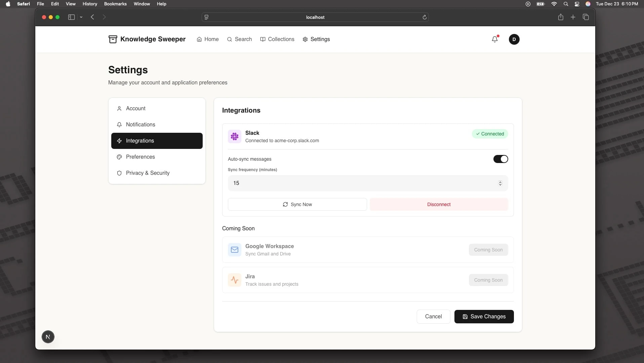644x363 pixels.
Task: Go back with Safari's back arrow
Action: [92, 17]
